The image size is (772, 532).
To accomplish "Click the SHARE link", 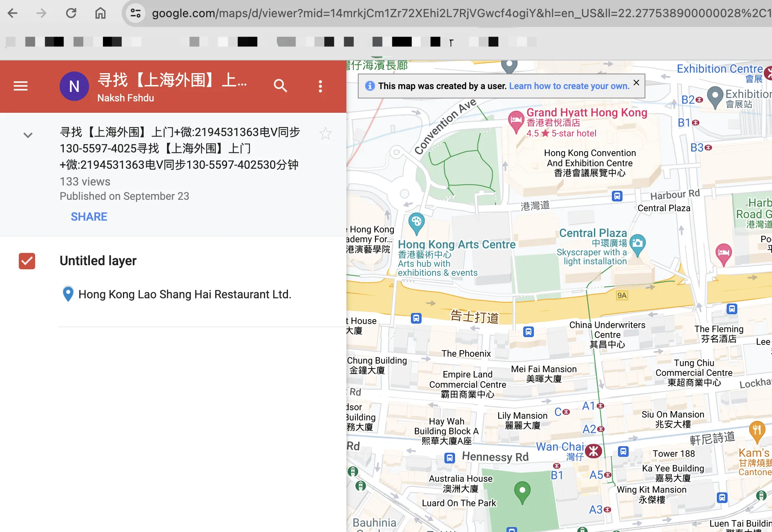I will [89, 217].
